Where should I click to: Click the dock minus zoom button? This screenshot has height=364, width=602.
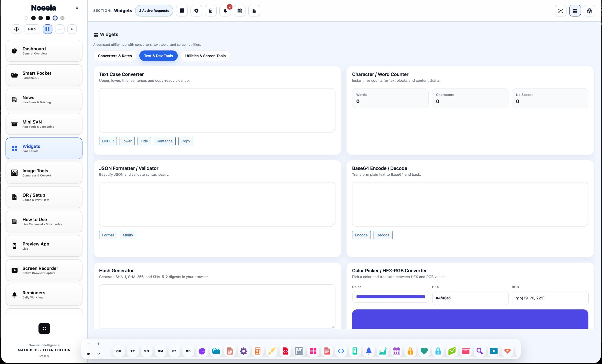(x=89, y=344)
